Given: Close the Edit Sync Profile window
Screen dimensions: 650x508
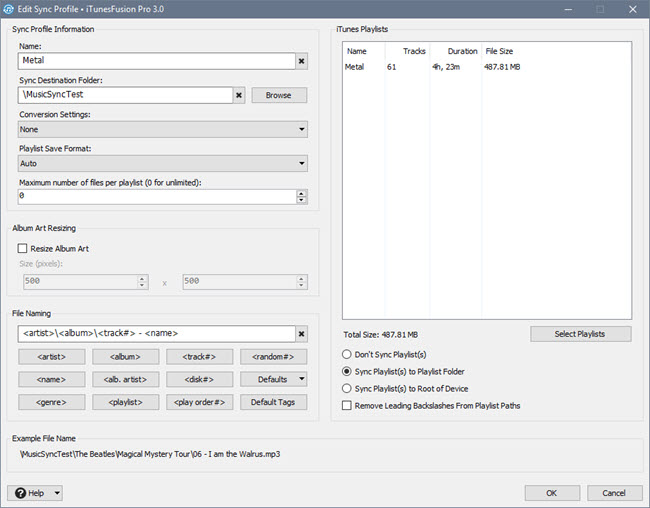Looking at the screenshot, I should click(633, 9).
